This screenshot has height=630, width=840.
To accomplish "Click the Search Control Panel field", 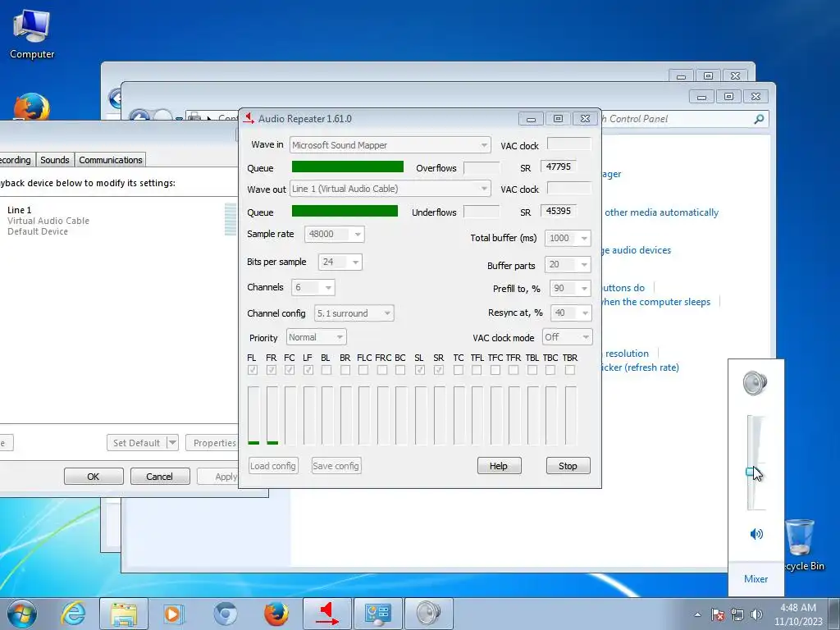I will tap(678, 119).
